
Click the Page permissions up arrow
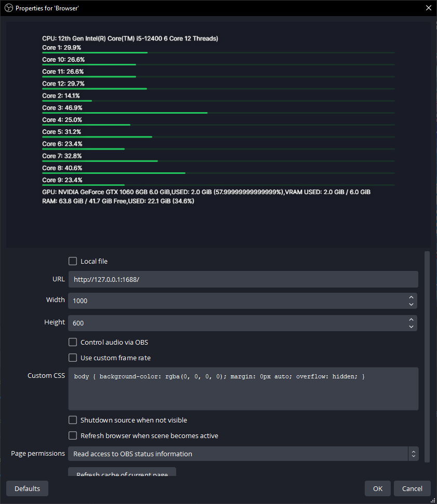413,451
